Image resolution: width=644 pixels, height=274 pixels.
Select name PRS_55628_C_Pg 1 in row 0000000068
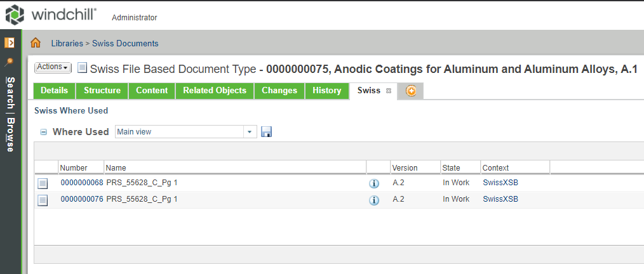pos(142,183)
